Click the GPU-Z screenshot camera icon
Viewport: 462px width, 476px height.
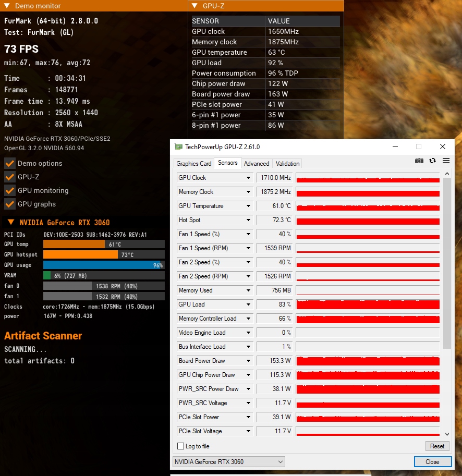419,161
